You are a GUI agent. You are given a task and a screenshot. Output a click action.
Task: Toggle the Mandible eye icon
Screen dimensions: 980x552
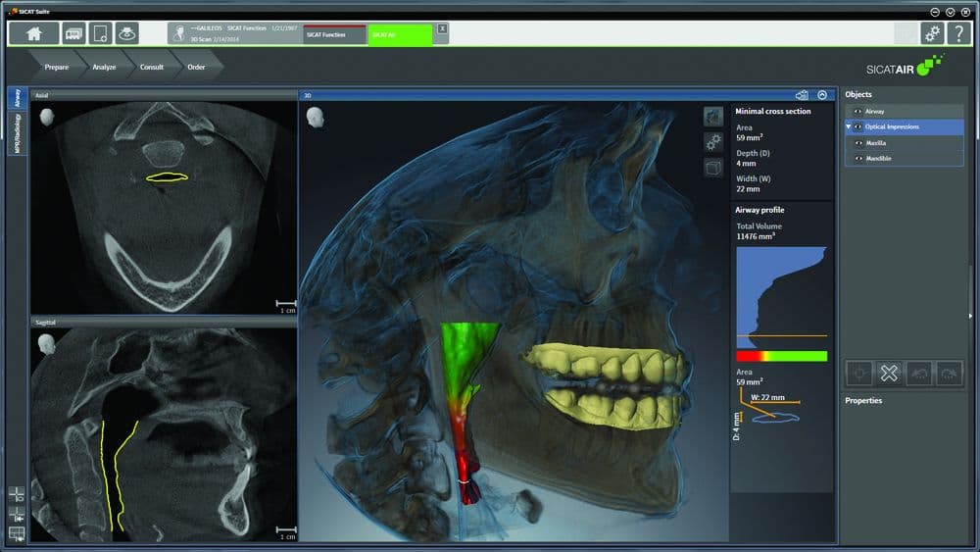tap(859, 158)
